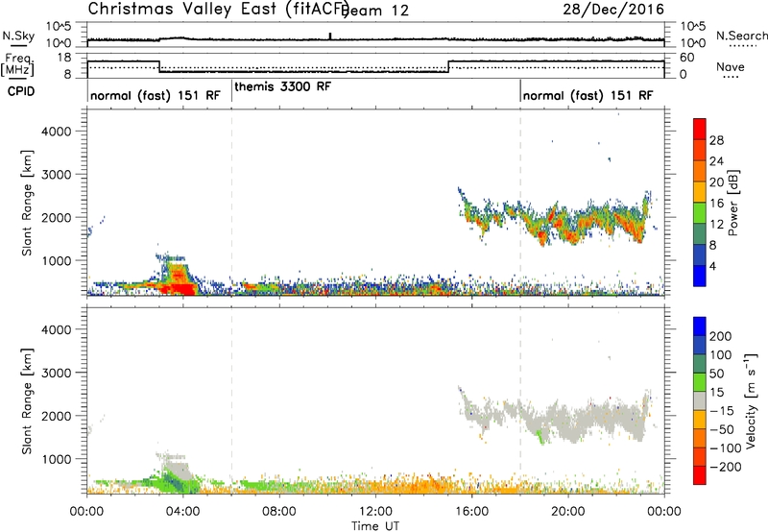Screen dimensions: 768x532
Task: Click the 'themis 3300 RF' CPID label
Action: click(282, 86)
